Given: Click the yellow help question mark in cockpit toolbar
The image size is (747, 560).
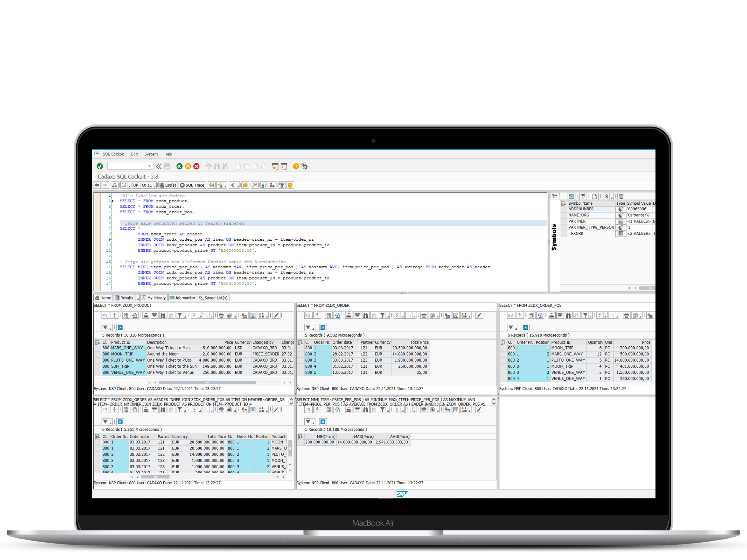Looking at the screenshot, I should [290, 185].
